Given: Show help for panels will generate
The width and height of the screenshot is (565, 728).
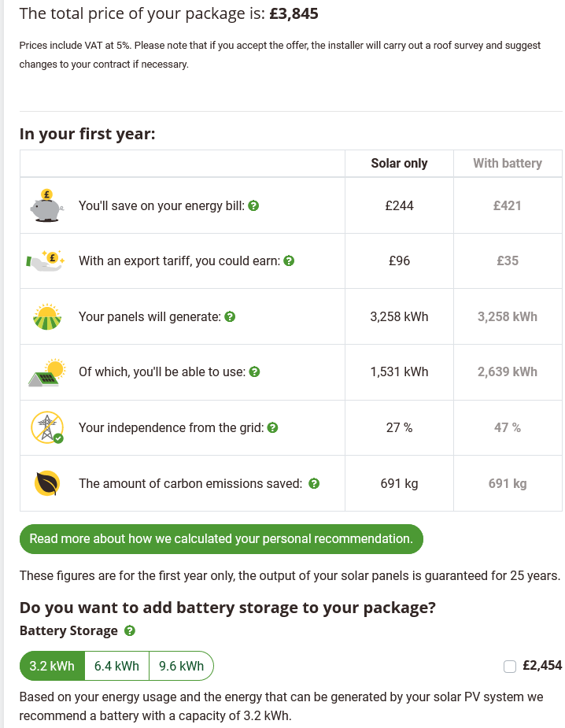Looking at the screenshot, I should tap(230, 316).
